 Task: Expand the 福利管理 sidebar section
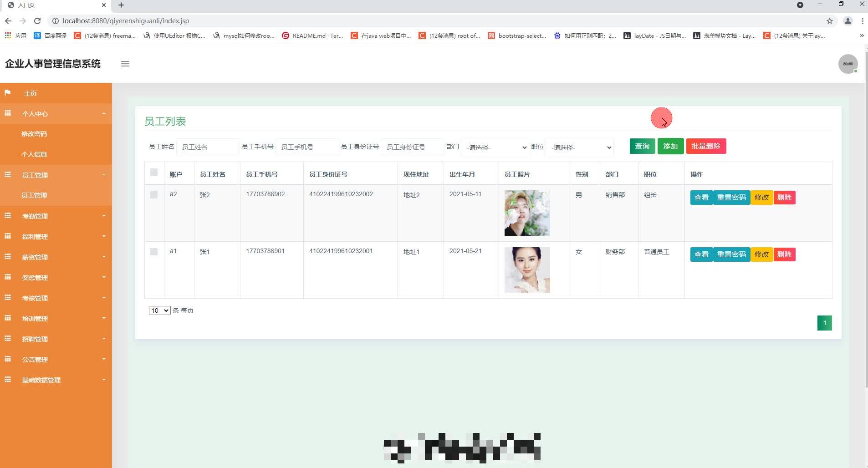click(56, 236)
